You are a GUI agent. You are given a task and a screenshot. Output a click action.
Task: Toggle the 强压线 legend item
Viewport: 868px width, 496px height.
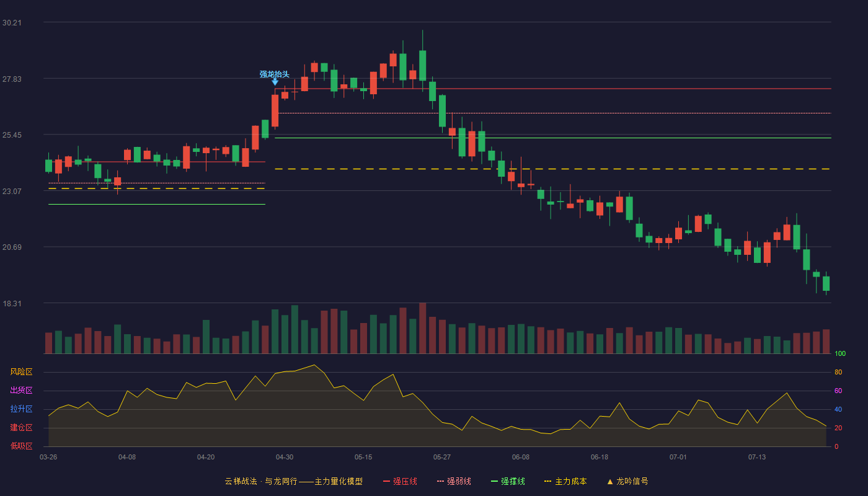[x=400, y=481]
